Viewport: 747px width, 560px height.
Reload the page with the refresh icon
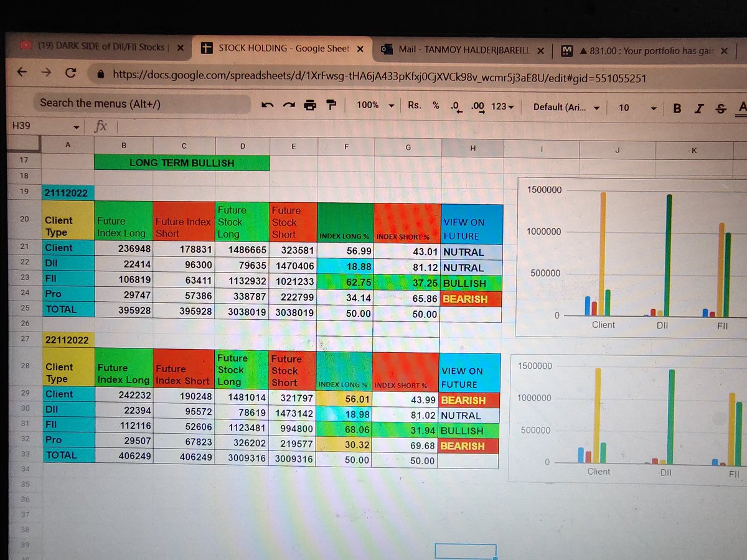71,73
